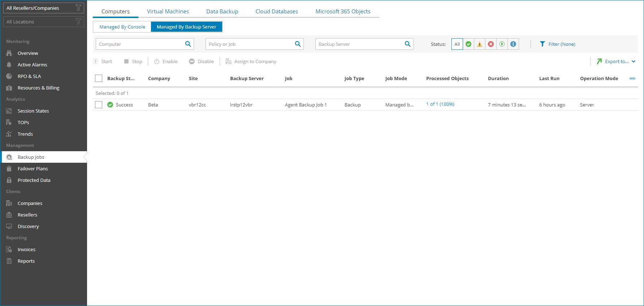Filter status by All
Viewport: 644px width, 306px height.
(457, 44)
